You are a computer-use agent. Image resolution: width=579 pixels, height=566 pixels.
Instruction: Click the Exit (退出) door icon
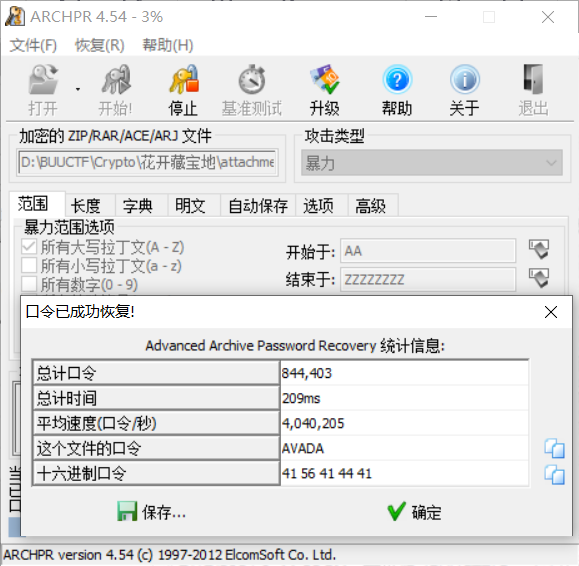click(x=533, y=79)
